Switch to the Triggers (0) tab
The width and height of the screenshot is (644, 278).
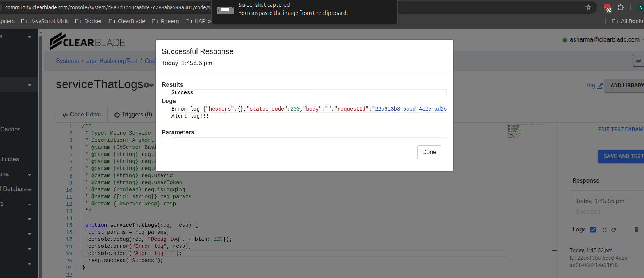[x=133, y=115]
